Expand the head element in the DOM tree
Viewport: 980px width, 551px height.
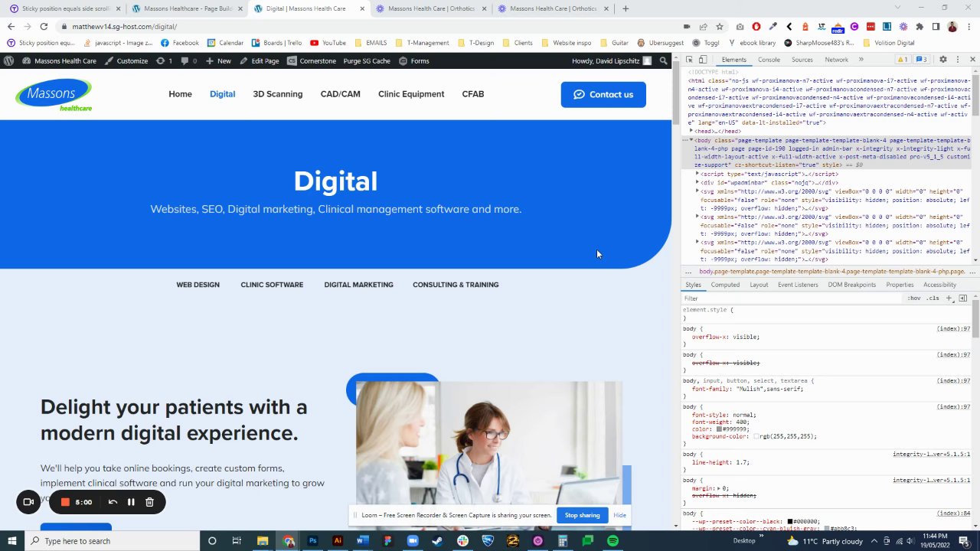(x=691, y=131)
